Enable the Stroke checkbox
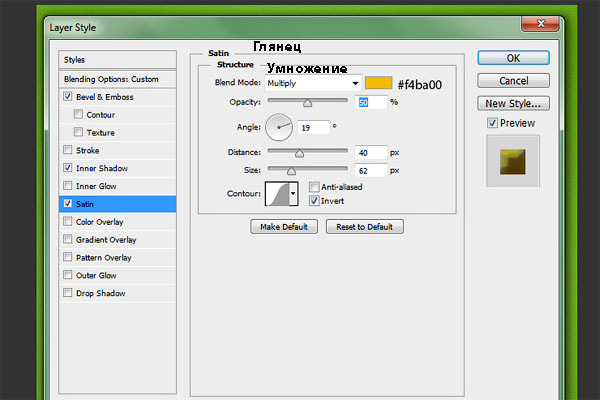The height and width of the screenshot is (400, 600). pyautogui.click(x=68, y=150)
